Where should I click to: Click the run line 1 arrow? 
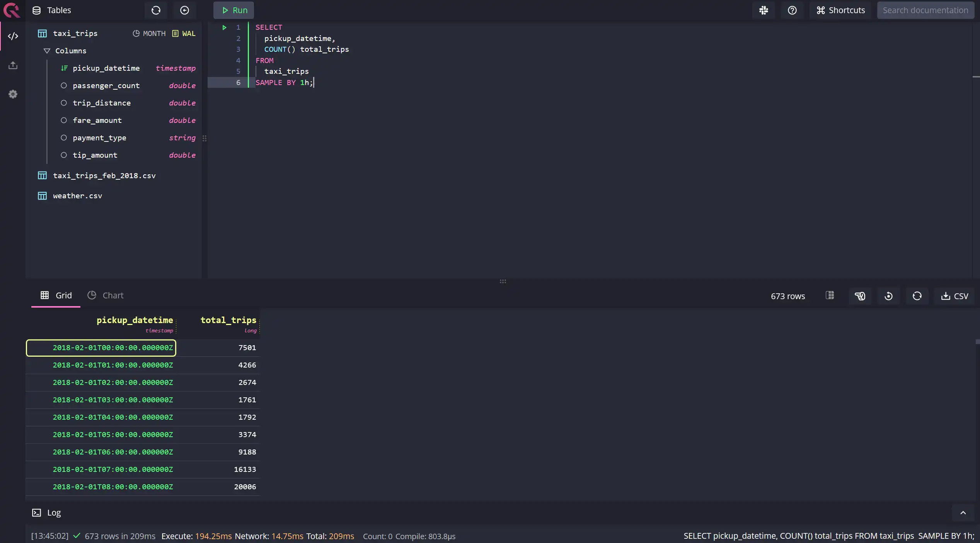click(224, 27)
